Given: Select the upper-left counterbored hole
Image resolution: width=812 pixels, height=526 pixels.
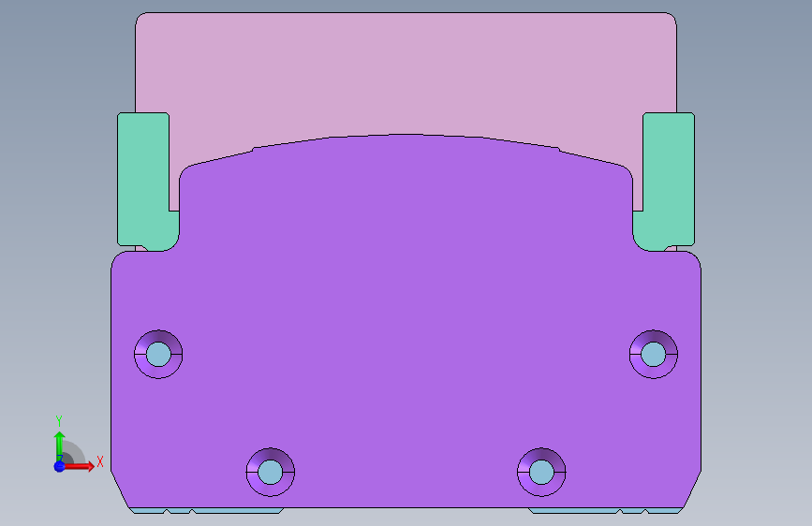Looking at the screenshot, I should pos(158,354).
